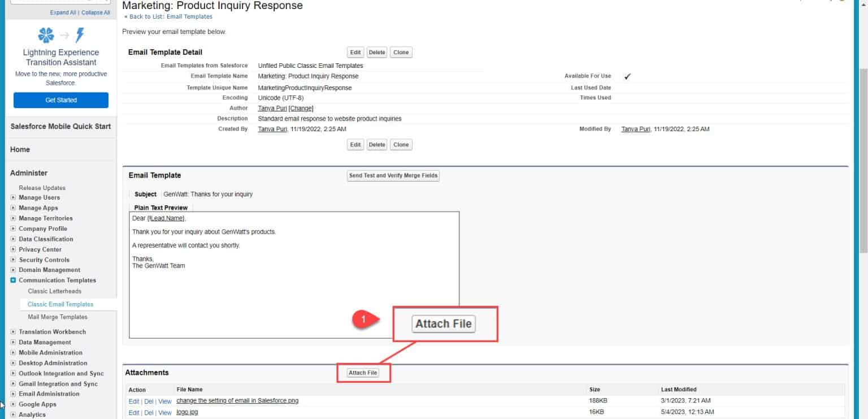View the logo.jpg attachment
Image resolution: width=868 pixels, height=419 pixels.
coord(164,412)
